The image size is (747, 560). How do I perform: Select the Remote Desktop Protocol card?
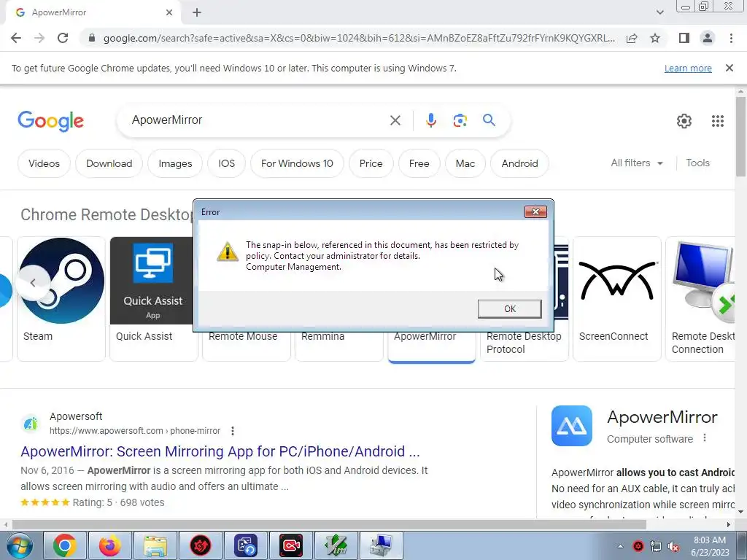(524, 343)
